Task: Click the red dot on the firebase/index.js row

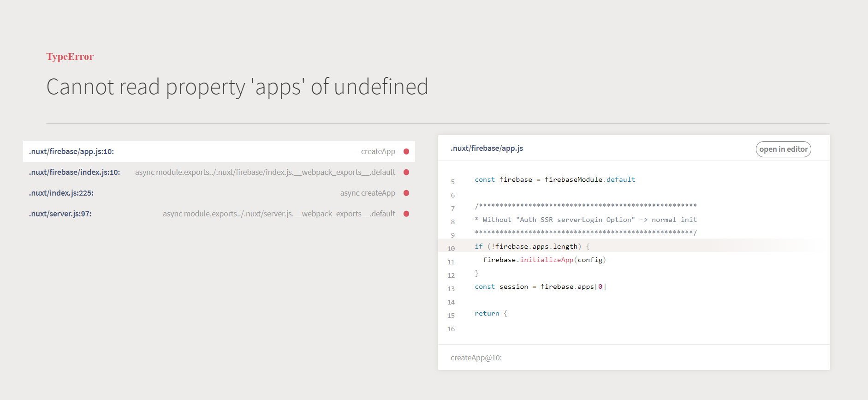Action: (x=406, y=172)
